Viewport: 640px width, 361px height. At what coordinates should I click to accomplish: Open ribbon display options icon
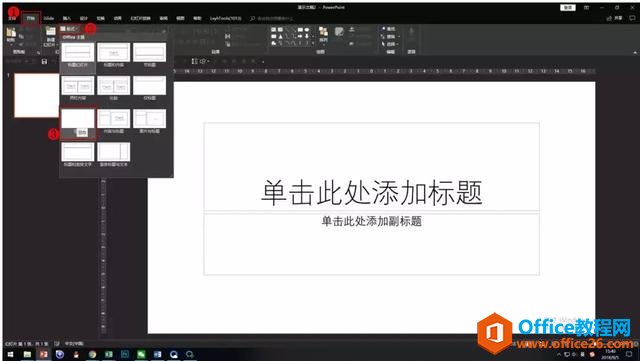[x=587, y=8]
